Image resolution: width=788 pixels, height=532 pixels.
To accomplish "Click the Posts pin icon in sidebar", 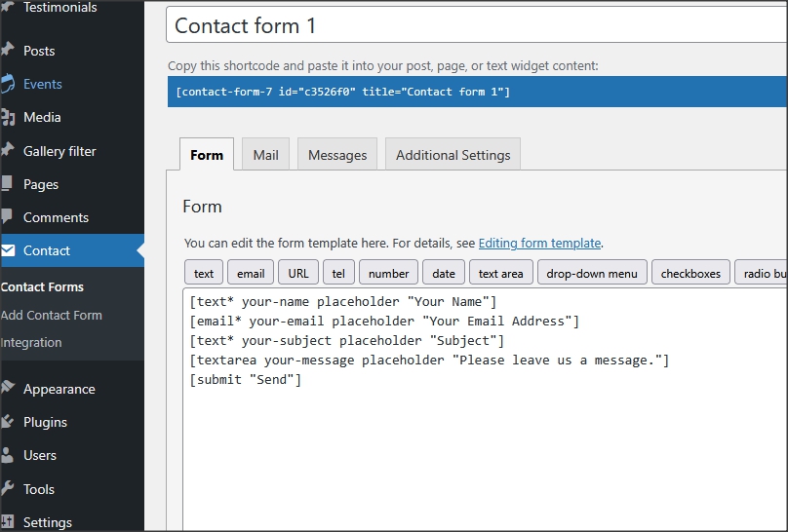I will [x=8, y=51].
